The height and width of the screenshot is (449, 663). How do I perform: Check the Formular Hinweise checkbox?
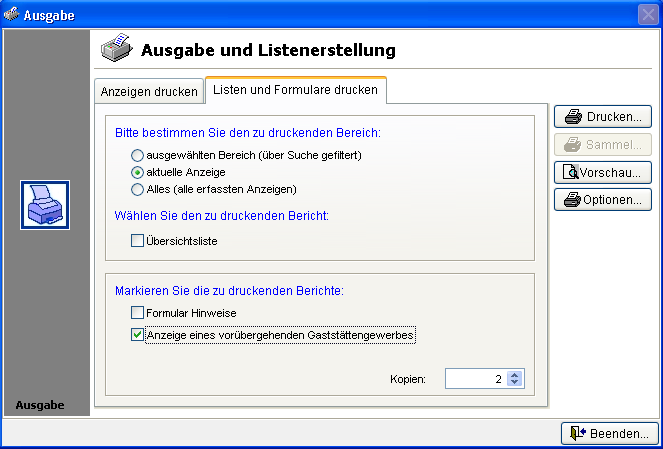point(138,313)
